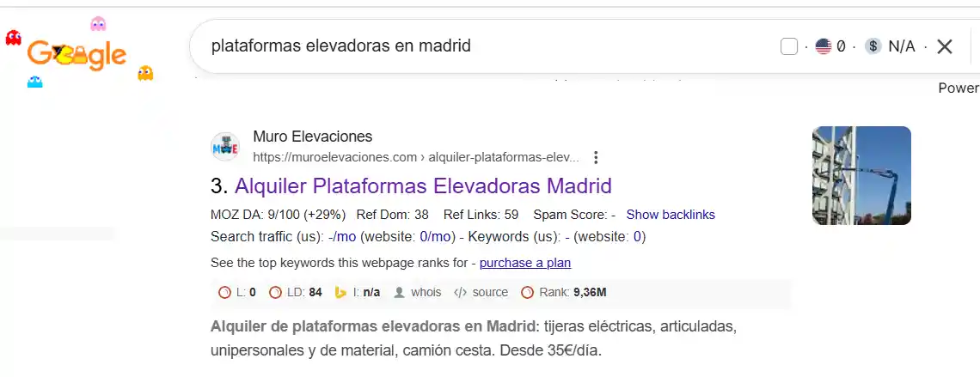
Task: Edit the search box text 'plataformas elevadoras en madrid'
Action: (341, 46)
